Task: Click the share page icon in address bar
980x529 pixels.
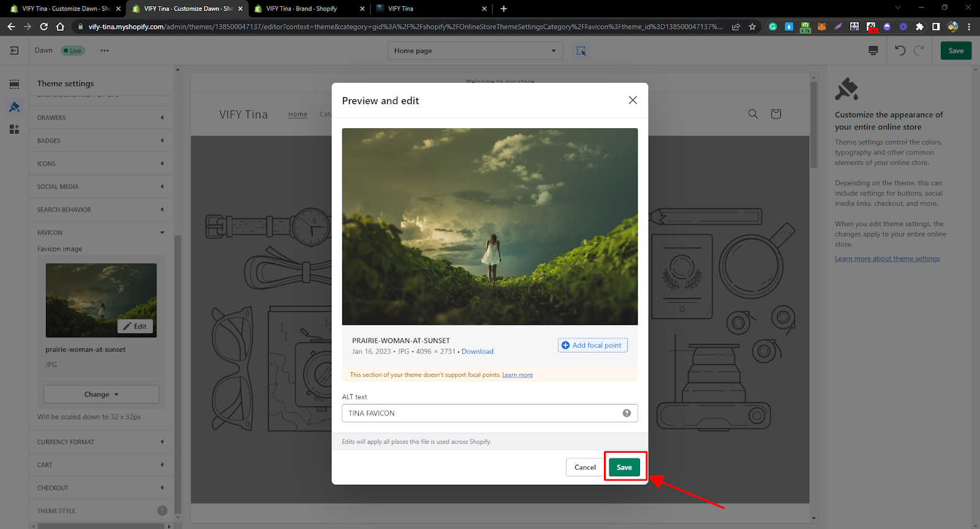Action: 736,27
